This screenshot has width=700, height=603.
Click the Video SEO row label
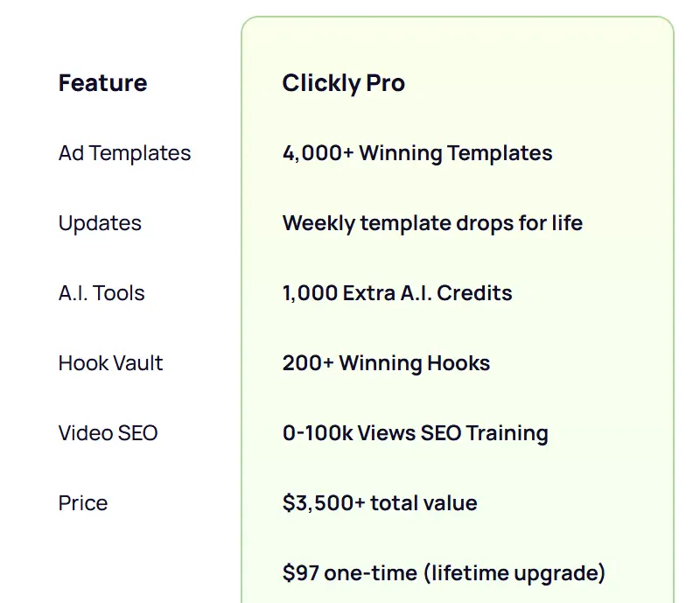click(108, 433)
